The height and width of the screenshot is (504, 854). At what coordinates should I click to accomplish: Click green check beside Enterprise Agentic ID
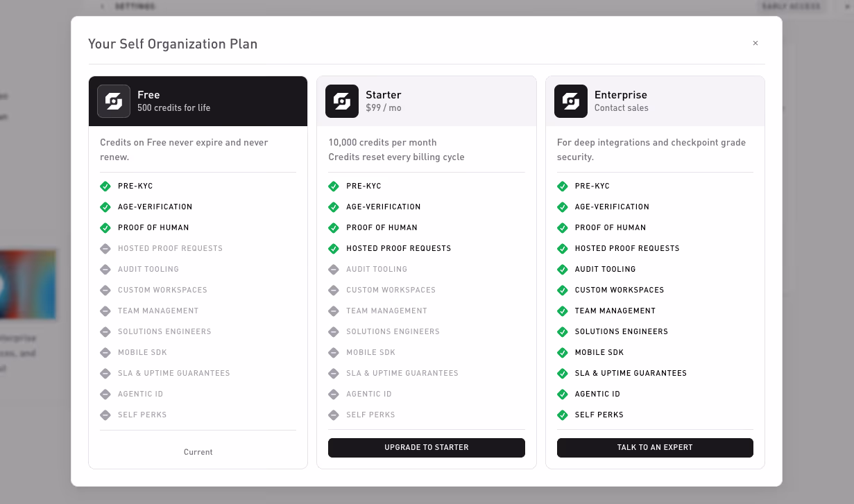(x=563, y=394)
